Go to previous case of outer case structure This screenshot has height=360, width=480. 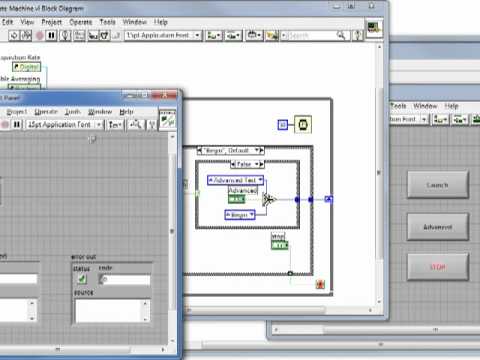click(200, 151)
